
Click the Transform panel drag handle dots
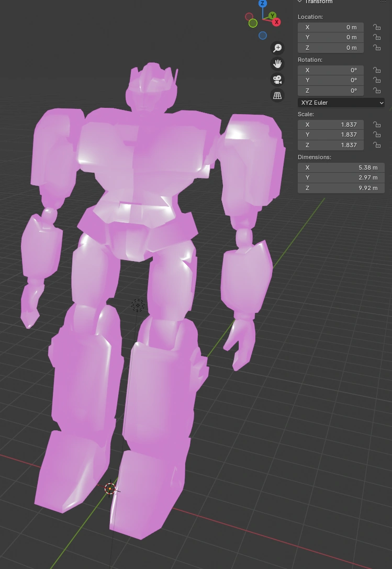click(383, 2)
